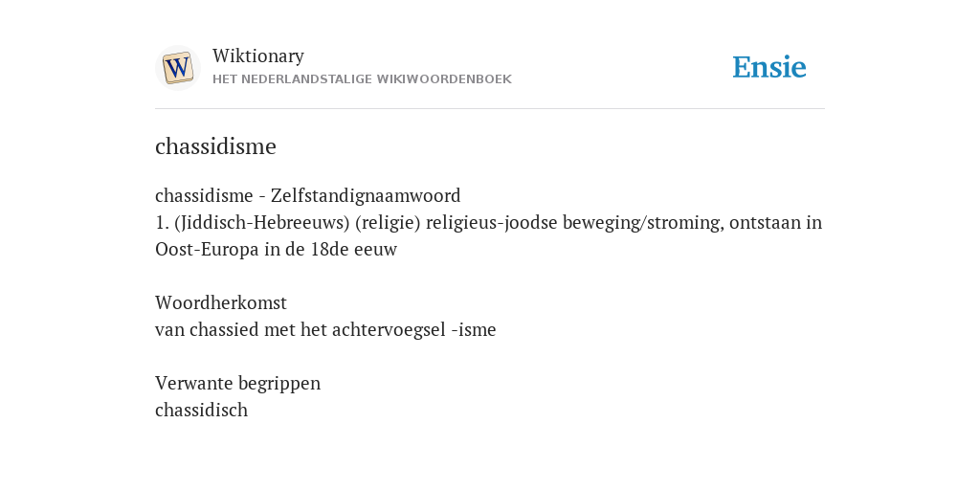Click the large chassidisme heading
This screenshot has width=980, height=490.
[215, 146]
